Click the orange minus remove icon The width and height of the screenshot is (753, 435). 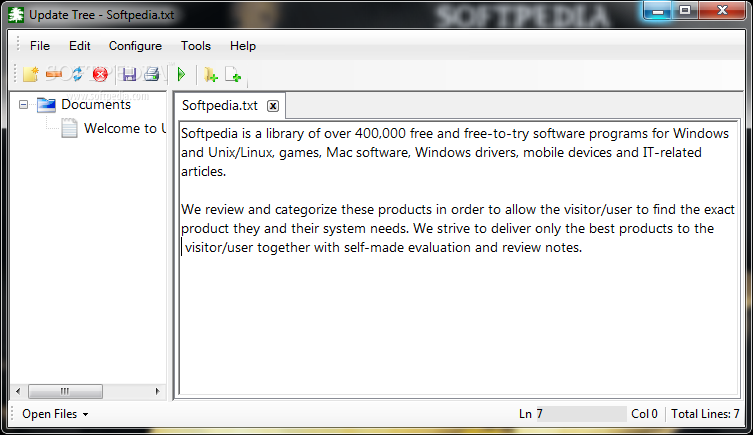click(54, 74)
